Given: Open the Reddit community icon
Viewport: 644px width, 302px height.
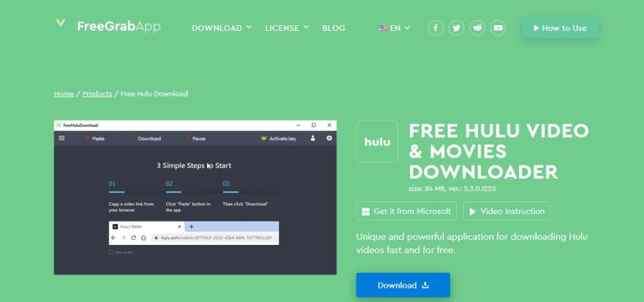Looking at the screenshot, I should 477,28.
